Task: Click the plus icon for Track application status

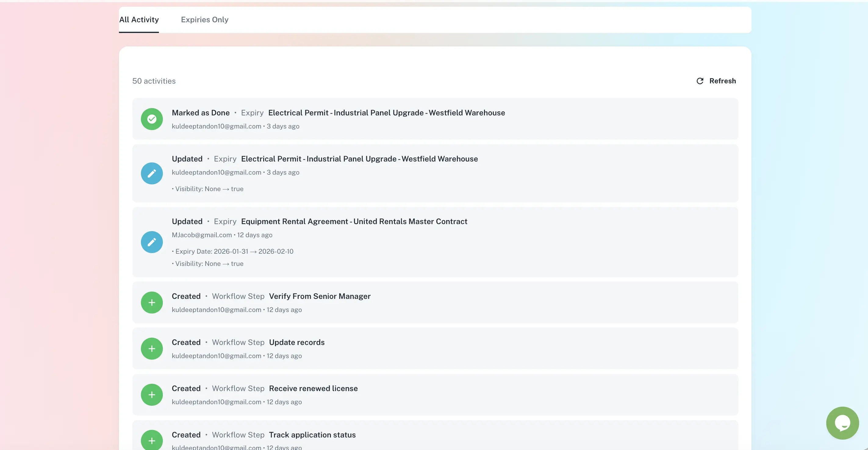Action: pyautogui.click(x=152, y=440)
